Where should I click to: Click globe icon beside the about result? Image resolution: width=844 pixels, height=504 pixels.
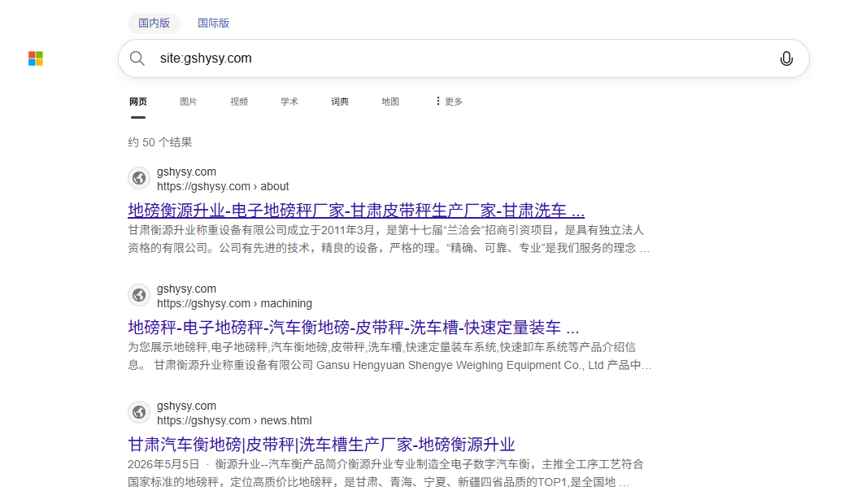pyautogui.click(x=139, y=178)
